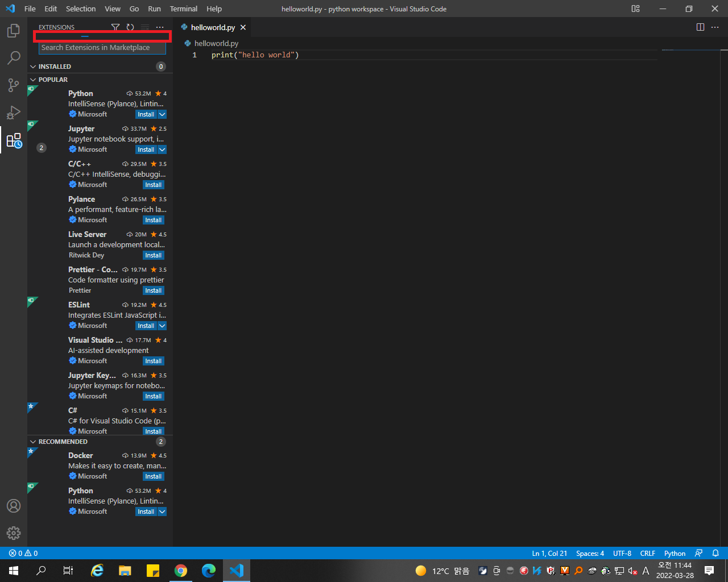Install the Pylance extension
The image size is (728, 582).
[x=153, y=220]
